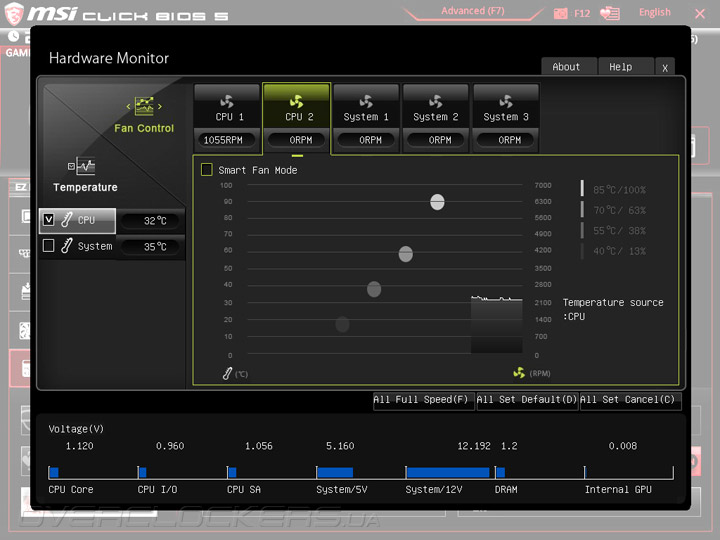
Task: Select the System 3 fan tab
Action: pos(506,118)
